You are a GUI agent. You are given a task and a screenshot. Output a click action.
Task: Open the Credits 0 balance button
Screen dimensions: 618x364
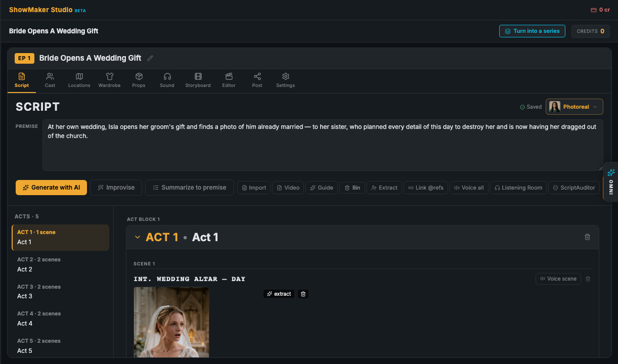point(590,31)
